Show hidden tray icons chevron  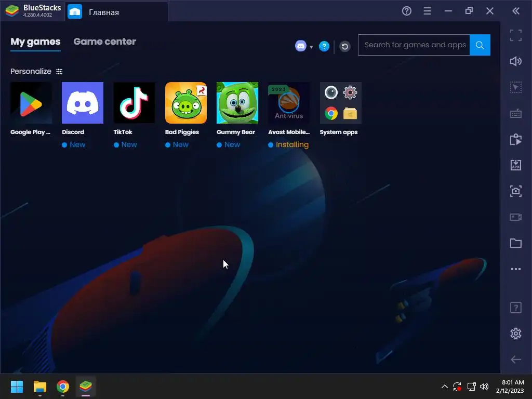click(445, 387)
